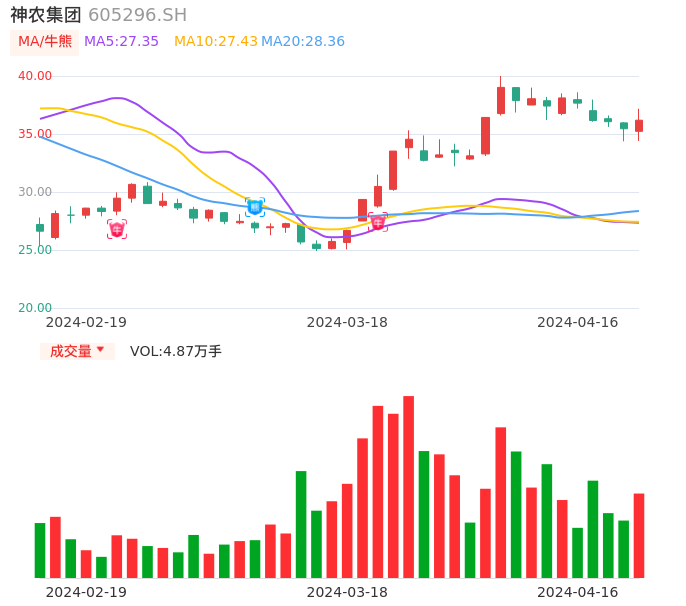
Task: Click the pink bull marker near 2024-03-18
Action: click(378, 222)
